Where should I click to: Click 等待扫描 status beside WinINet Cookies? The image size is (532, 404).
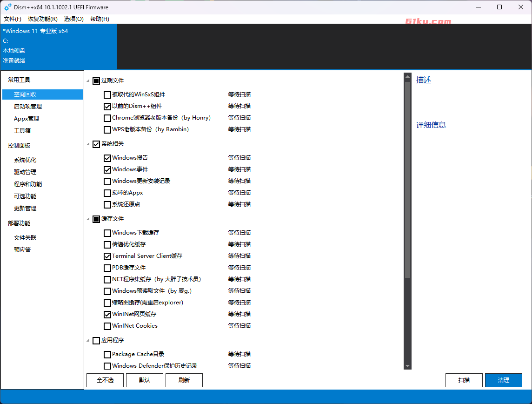pyautogui.click(x=239, y=326)
